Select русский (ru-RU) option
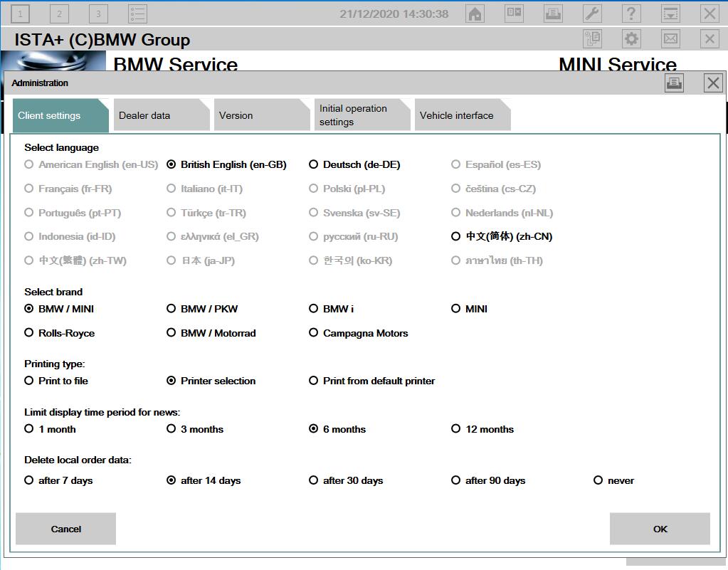The height and width of the screenshot is (570, 728). (354, 236)
